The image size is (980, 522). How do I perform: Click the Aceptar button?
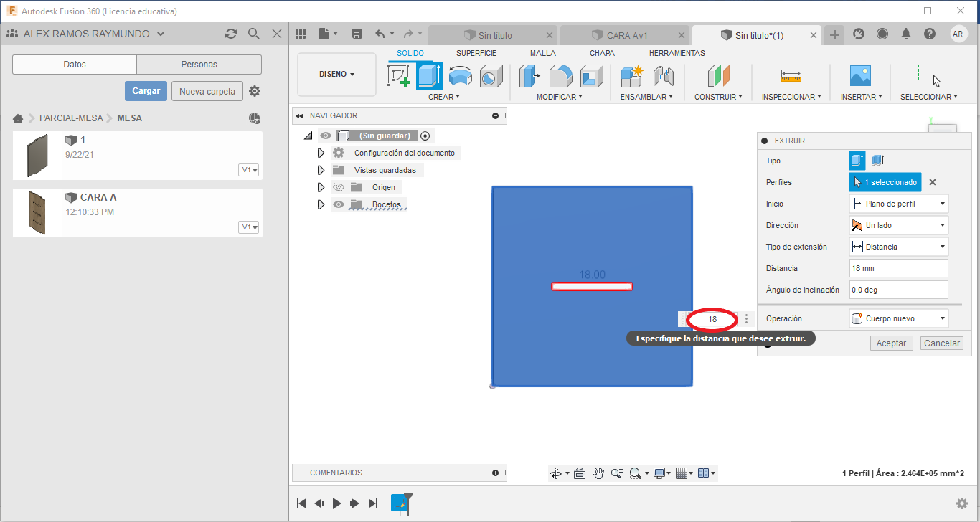tap(892, 343)
